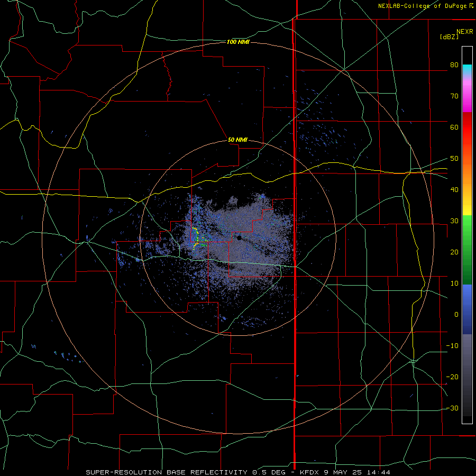Click the cyan top segment of color bar
This screenshot has width=476, height=476.
[467, 69]
